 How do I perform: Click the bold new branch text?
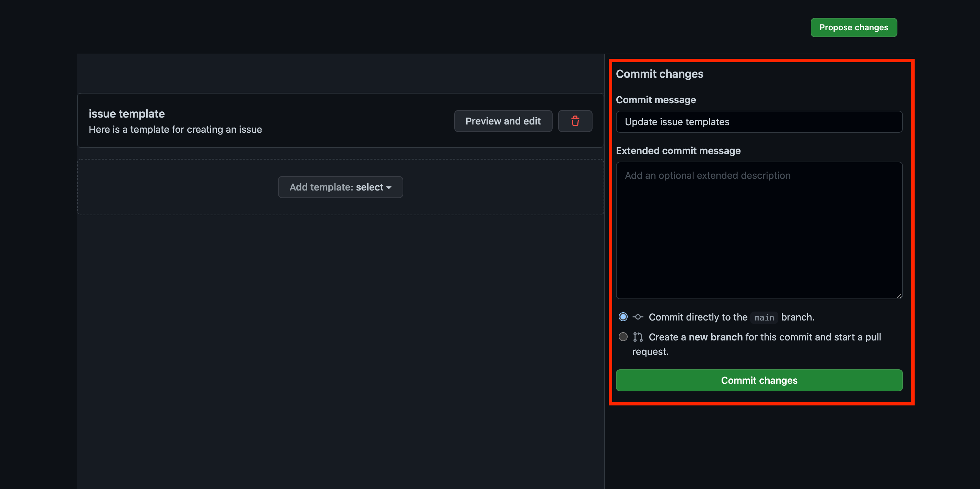[x=715, y=337]
